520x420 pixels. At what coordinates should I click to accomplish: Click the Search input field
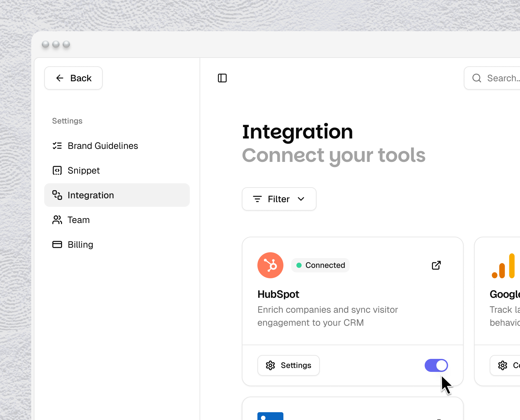[x=492, y=78]
